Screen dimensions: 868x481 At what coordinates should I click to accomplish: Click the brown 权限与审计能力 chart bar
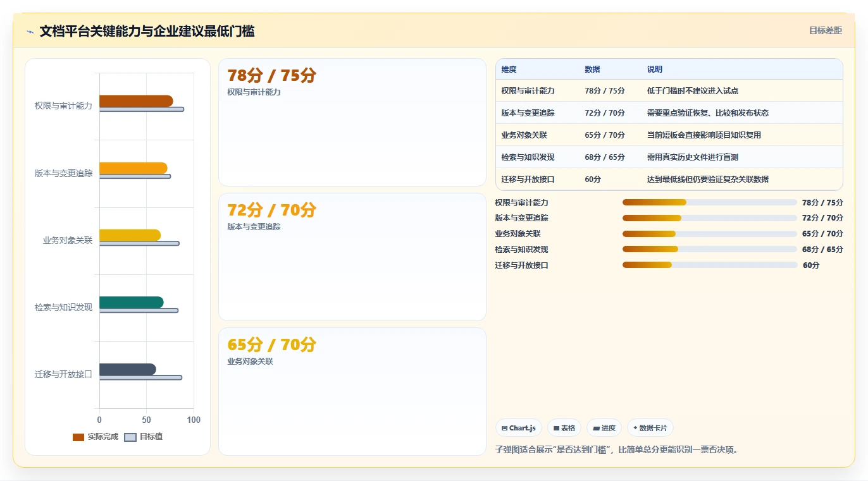(136, 101)
